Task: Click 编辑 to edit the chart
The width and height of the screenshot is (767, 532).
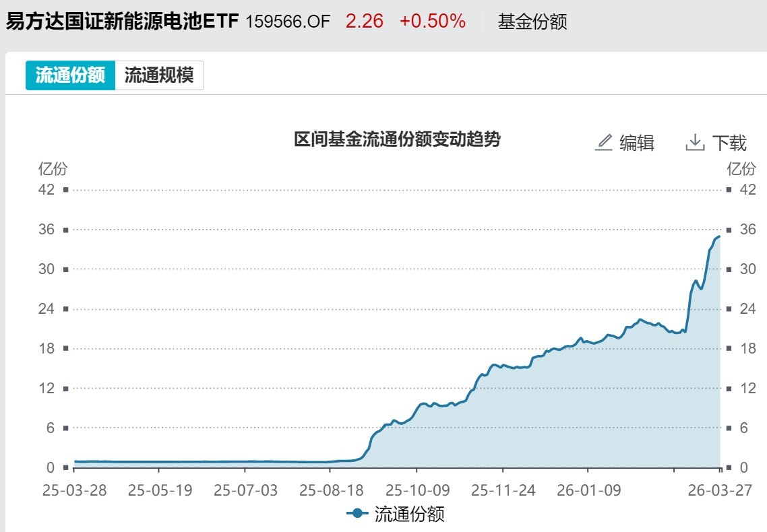Action: click(636, 143)
